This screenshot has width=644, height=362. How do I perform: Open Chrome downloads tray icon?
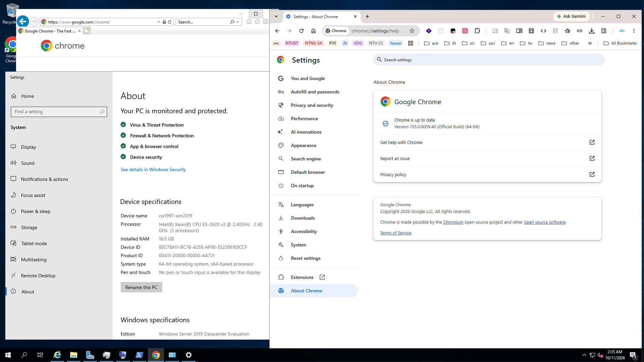(x=592, y=31)
